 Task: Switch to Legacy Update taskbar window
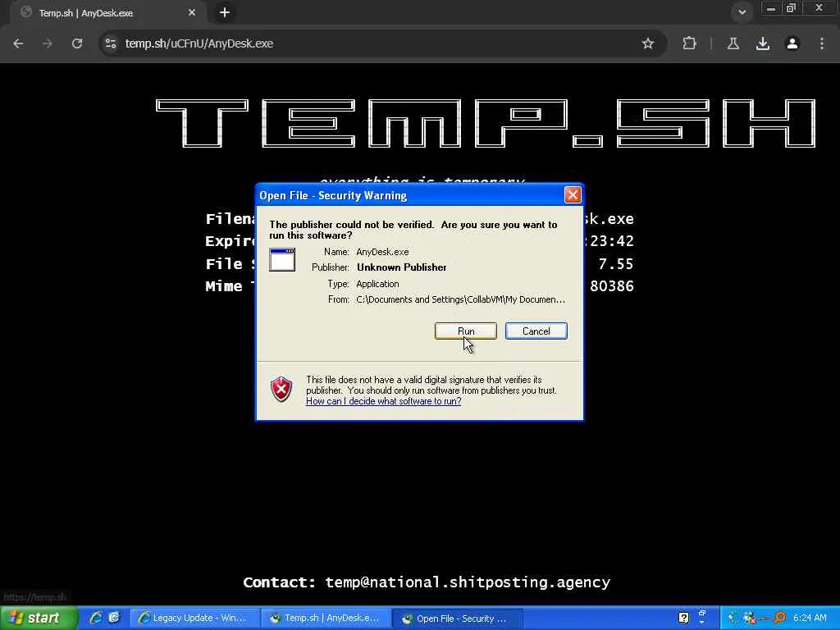click(194, 619)
